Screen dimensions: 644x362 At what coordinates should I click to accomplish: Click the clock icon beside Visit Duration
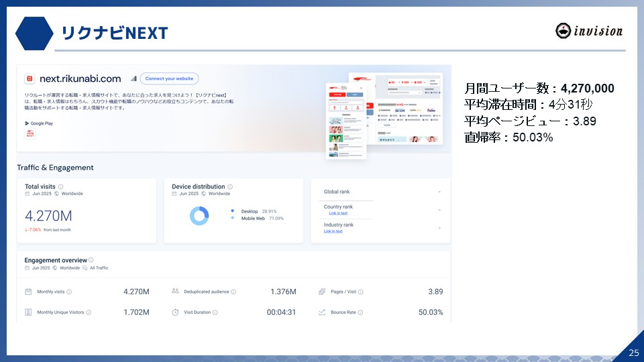point(175,312)
